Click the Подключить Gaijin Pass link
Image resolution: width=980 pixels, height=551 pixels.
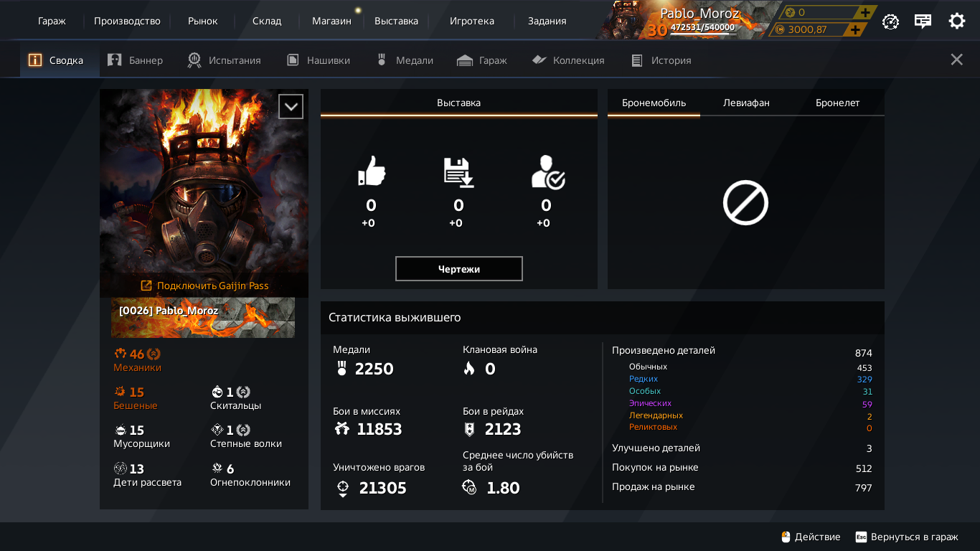pos(204,286)
